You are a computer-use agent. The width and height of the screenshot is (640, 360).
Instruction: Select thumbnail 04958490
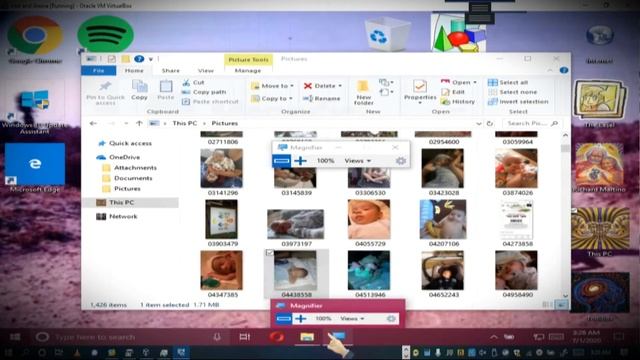(517, 271)
